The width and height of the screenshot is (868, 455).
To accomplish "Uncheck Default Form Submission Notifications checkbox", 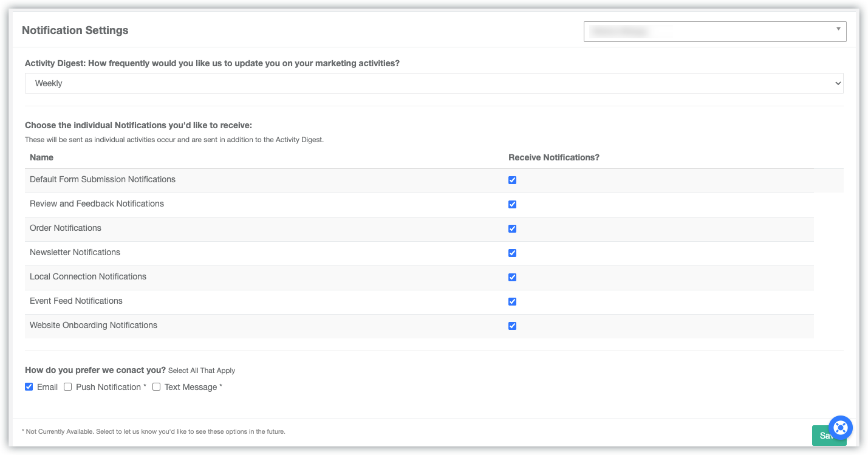I will pos(512,180).
